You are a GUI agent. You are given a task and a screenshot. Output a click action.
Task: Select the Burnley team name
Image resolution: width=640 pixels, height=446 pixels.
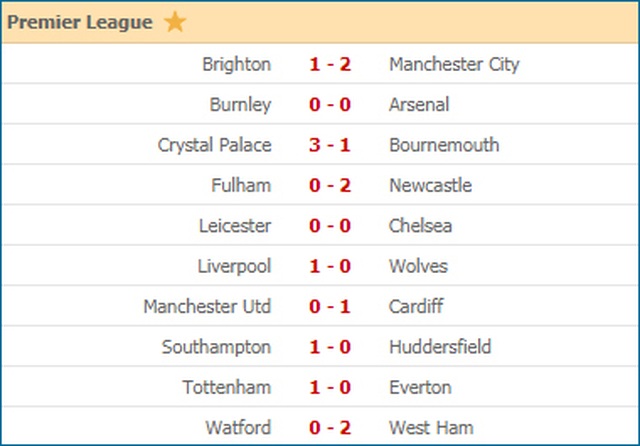click(240, 105)
